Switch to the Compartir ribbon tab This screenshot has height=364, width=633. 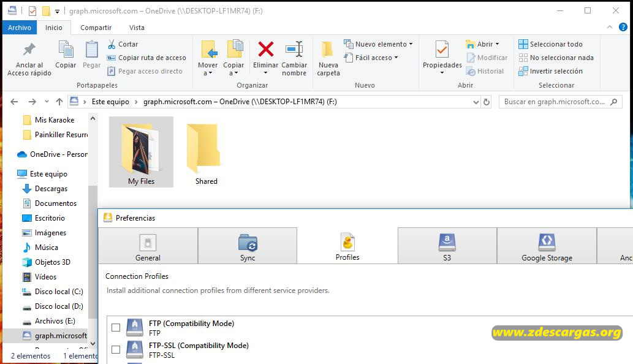pyautogui.click(x=96, y=28)
